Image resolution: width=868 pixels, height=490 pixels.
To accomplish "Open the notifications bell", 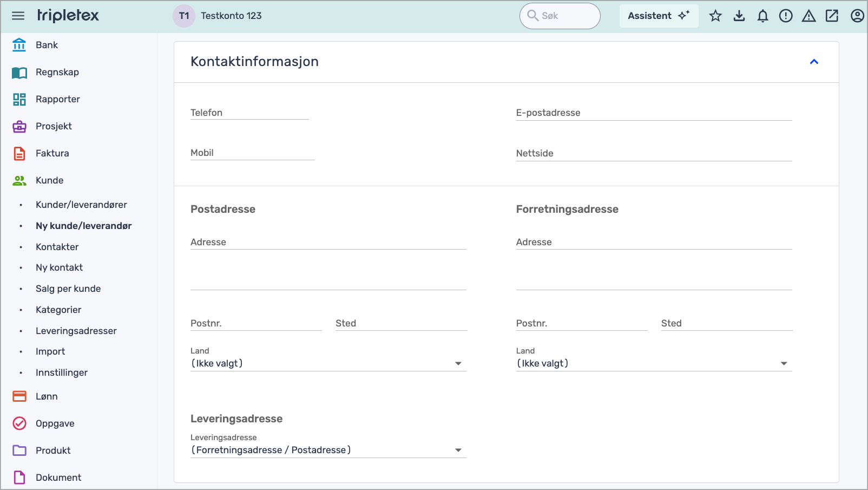I will coord(762,16).
